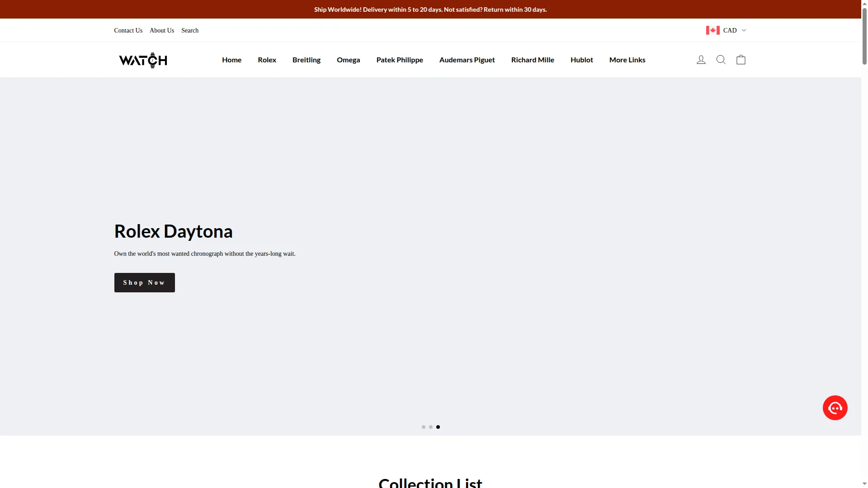868x488 pixels.
Task: Click the Daytona chronograph tagline text
Action: tap(205, 253)
